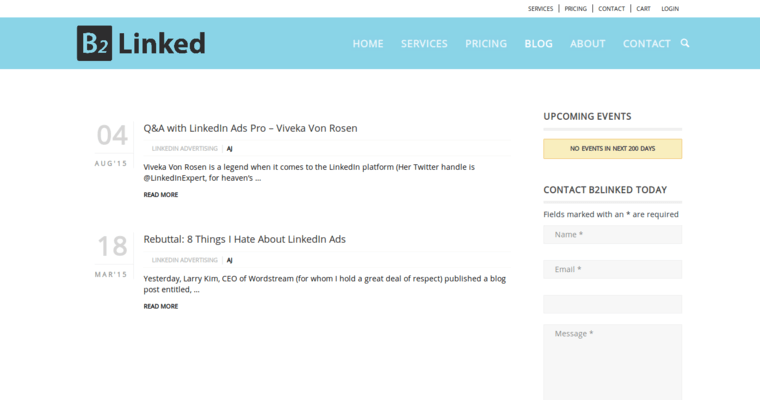
Task: Open the Rebuttal: 8 Things I Hate post
Action: pos(244,239)
